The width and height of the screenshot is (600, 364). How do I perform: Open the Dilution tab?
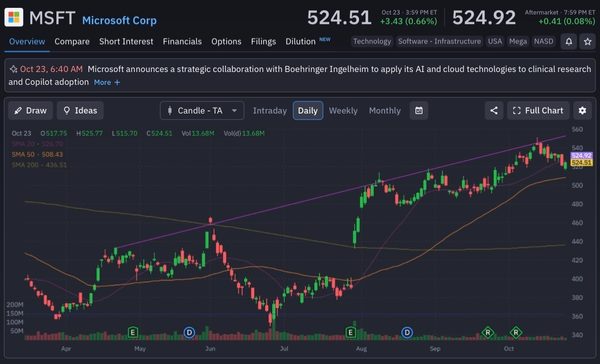tap(300, 41)
